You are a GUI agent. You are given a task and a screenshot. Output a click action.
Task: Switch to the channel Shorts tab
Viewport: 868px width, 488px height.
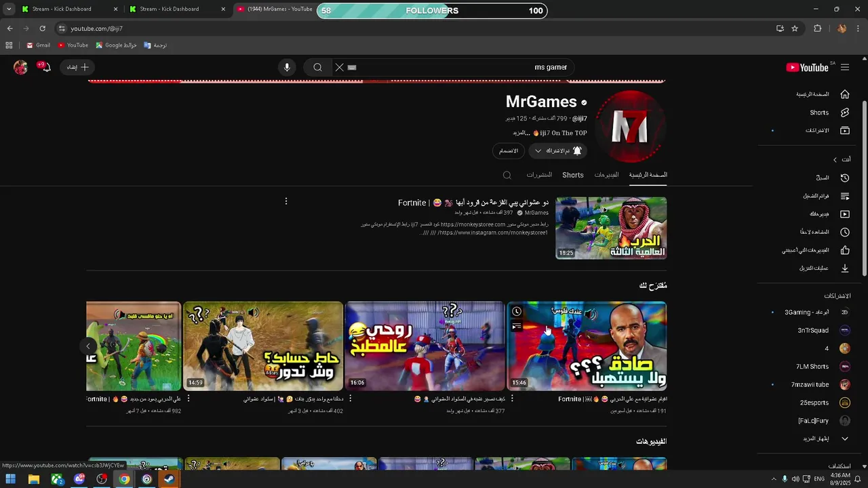pos(573,175)
